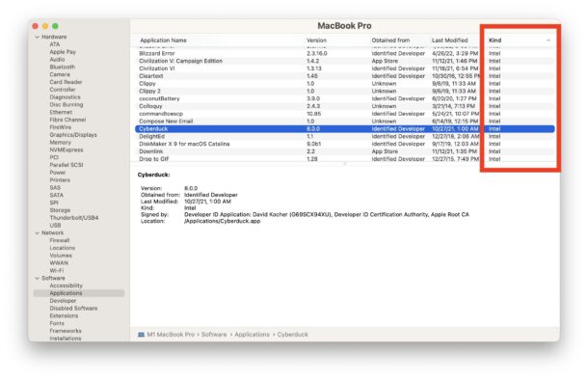
Task: Click Cyberduck in the bottom path bar
Action: tap(292, 335)
